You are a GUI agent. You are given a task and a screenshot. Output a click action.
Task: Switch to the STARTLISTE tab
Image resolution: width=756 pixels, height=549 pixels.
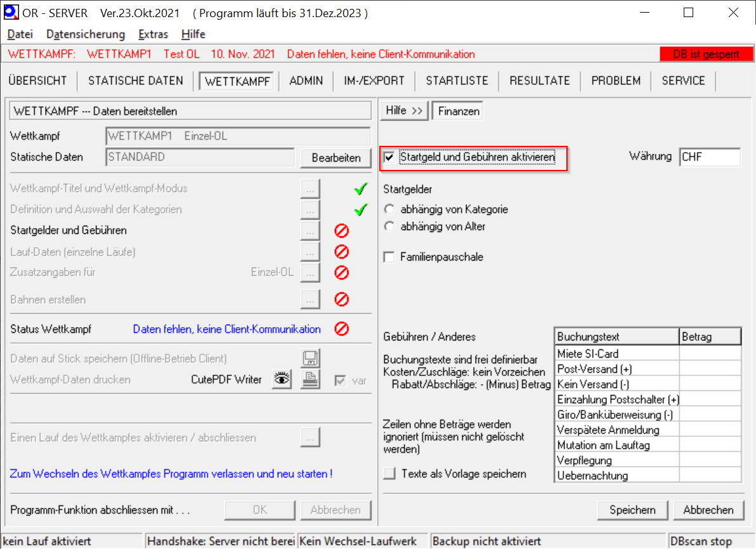pyautogui.click(x=457, y=81)
